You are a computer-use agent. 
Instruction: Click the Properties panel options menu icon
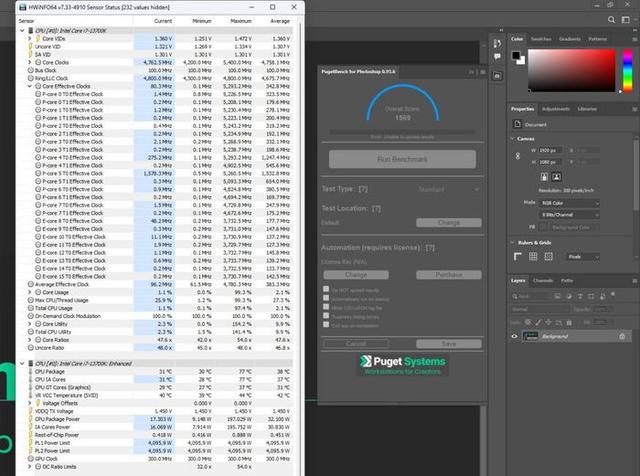[635, 109]
